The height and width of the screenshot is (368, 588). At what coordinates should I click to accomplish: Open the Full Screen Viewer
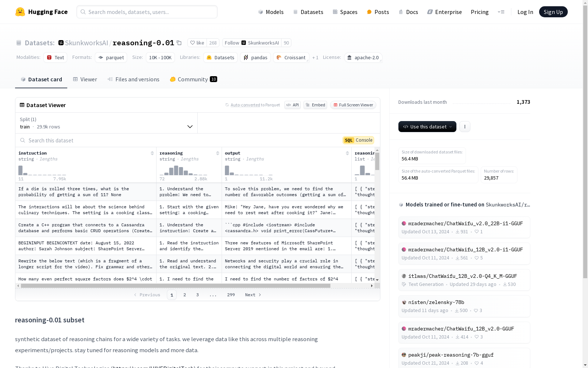(353, 105)
